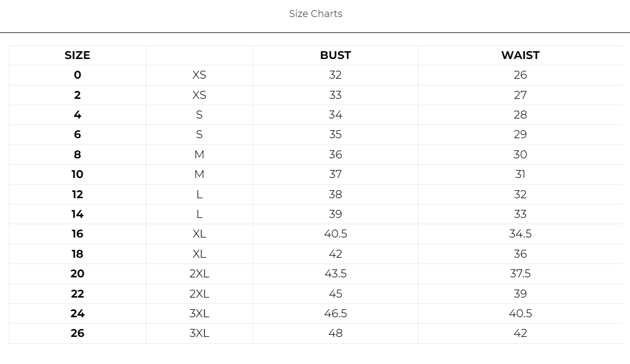This screenshot has height=364, width=630.
Task: Click the bust value 48
Action: [335, 333]
